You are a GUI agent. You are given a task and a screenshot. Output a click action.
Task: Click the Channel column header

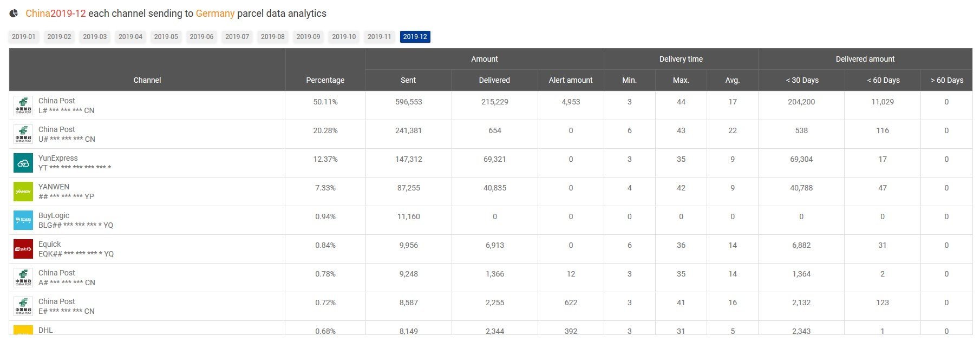(147, 80)
